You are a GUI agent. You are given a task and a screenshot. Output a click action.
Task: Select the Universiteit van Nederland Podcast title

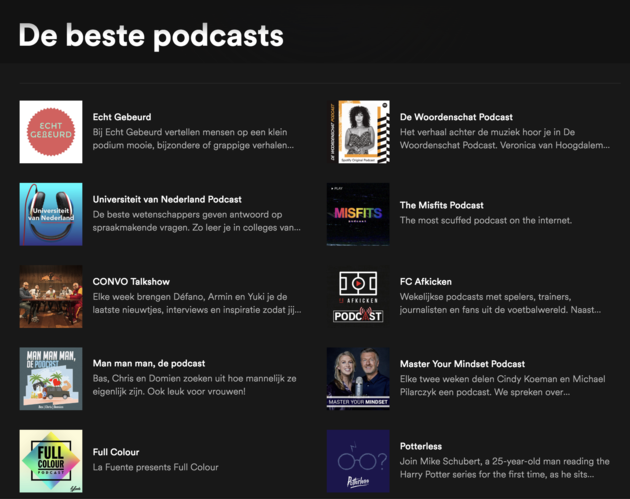(167, 199)
